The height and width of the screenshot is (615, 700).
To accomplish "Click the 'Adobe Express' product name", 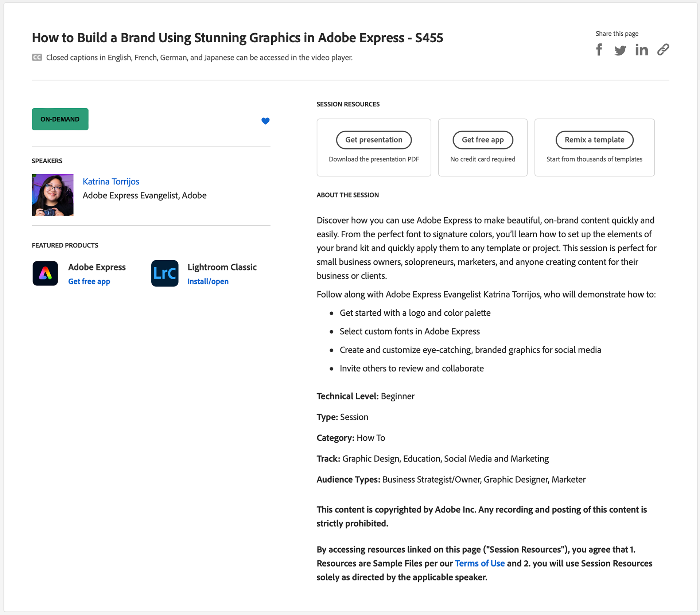I will [97, 267].
